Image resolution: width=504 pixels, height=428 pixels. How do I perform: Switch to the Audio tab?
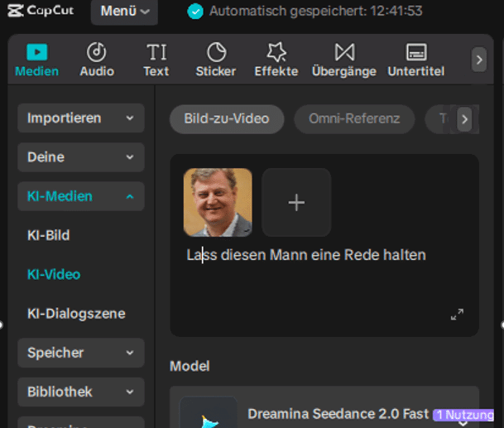[97, 60]
